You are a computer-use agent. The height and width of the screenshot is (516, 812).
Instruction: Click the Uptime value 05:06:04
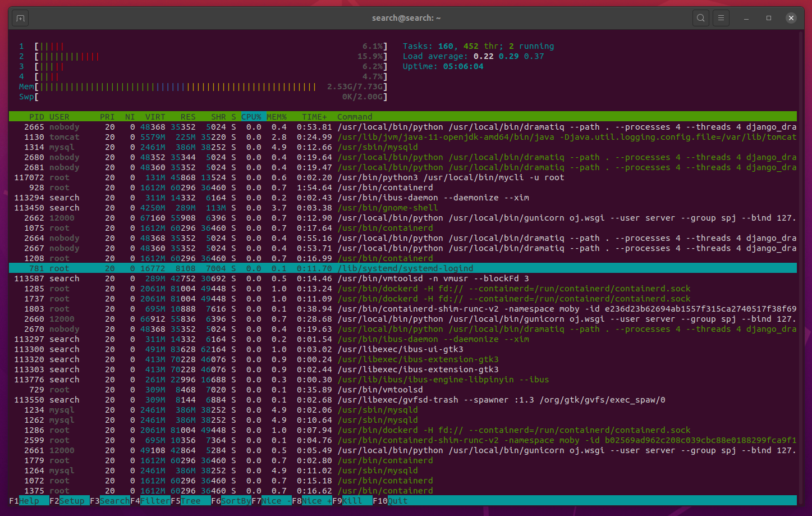[463, 66]
